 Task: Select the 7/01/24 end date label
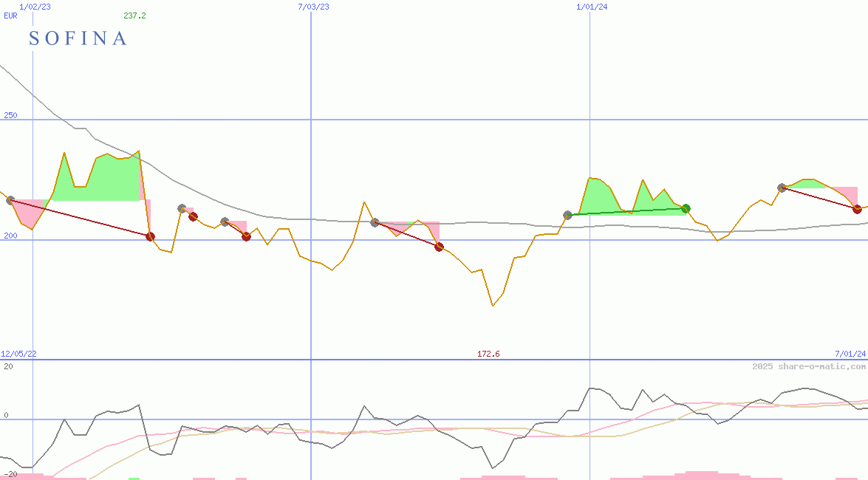850,354
